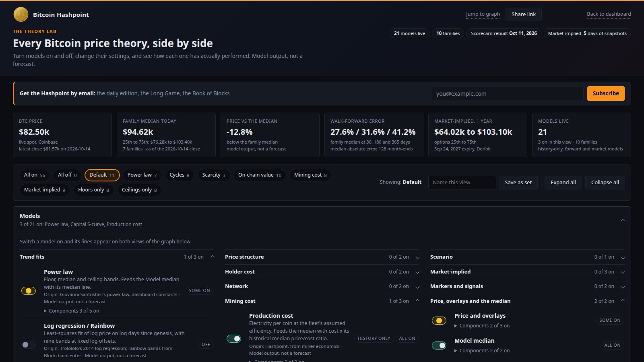Viewport: 644px width, 362px height.
Task: Expand the Scenario group chevron
Action: tap(623, 257)
